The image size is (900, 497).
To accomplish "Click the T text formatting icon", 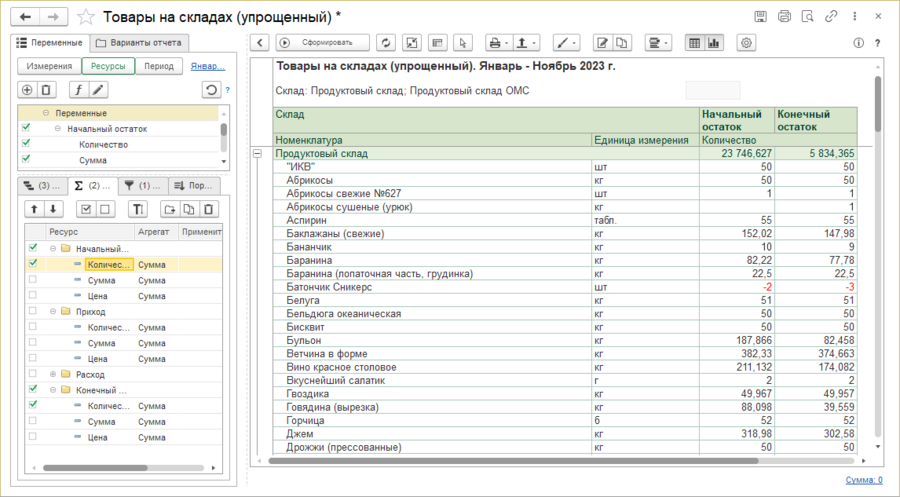I will click(138, 209).
